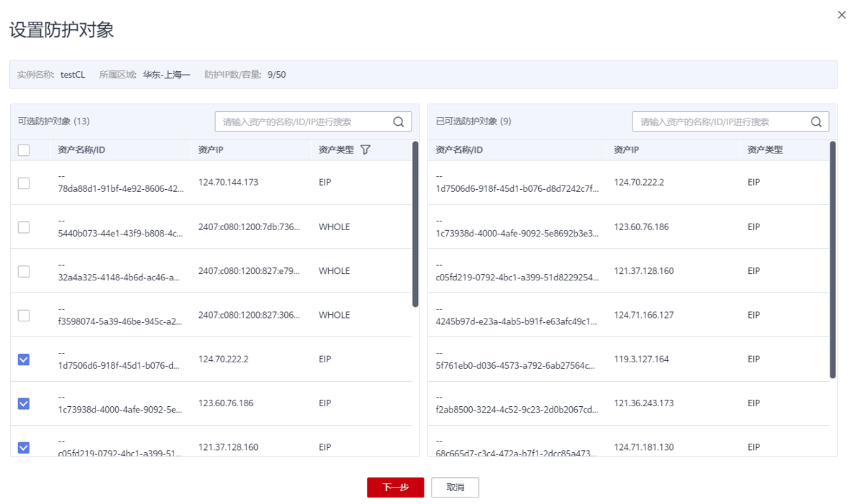Click instance name testCL

click(x=73, y=75)
